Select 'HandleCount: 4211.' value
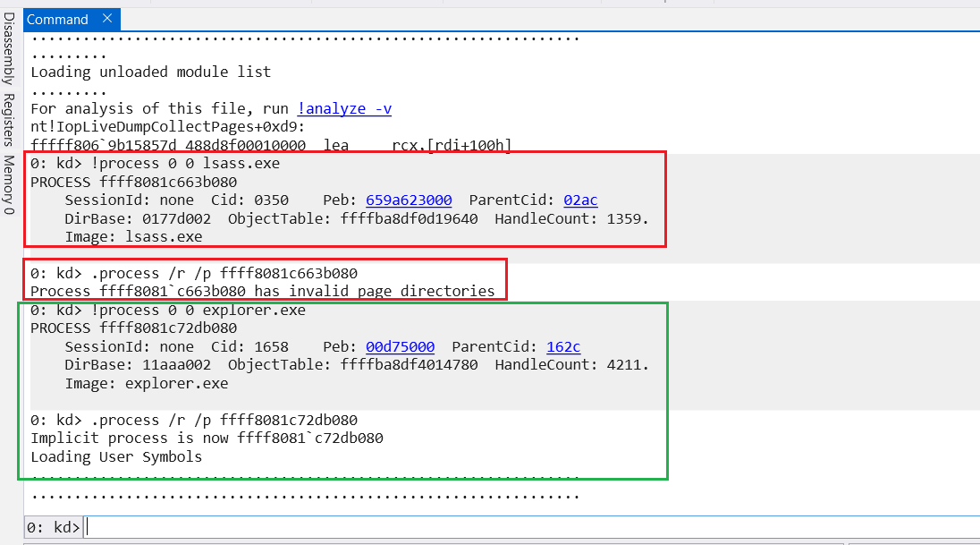Screen dimensions: 980x545 (x=572, y=365)
